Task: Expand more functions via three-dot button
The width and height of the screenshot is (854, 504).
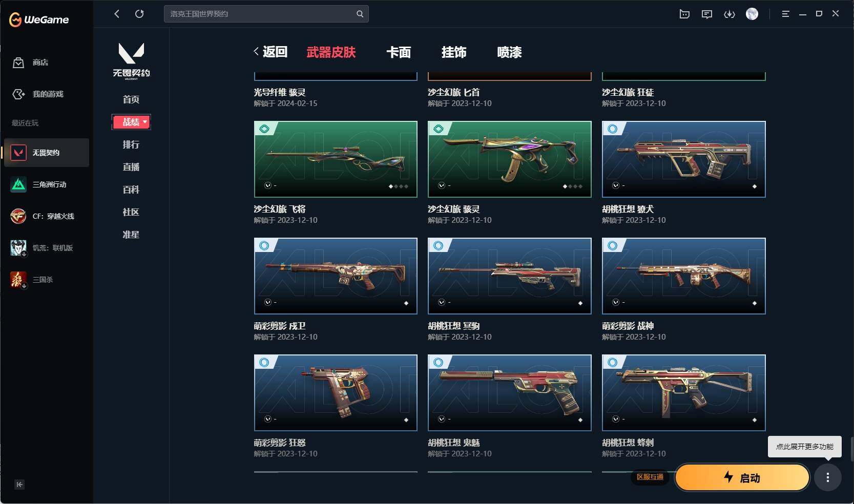Action: [828, 477]
